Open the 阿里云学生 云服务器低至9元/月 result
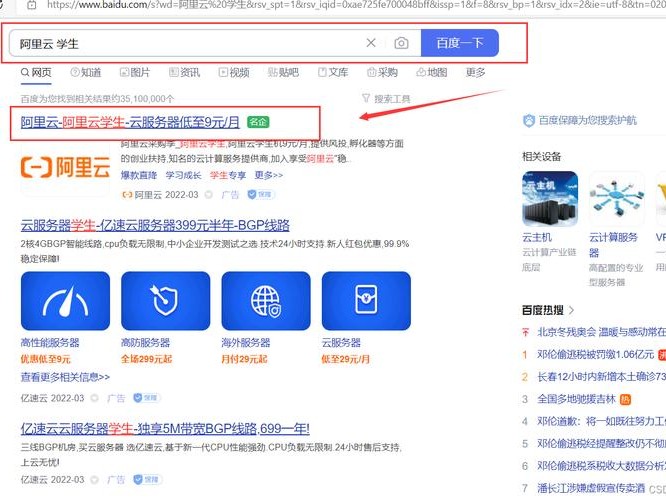 [x=130, y=122]
